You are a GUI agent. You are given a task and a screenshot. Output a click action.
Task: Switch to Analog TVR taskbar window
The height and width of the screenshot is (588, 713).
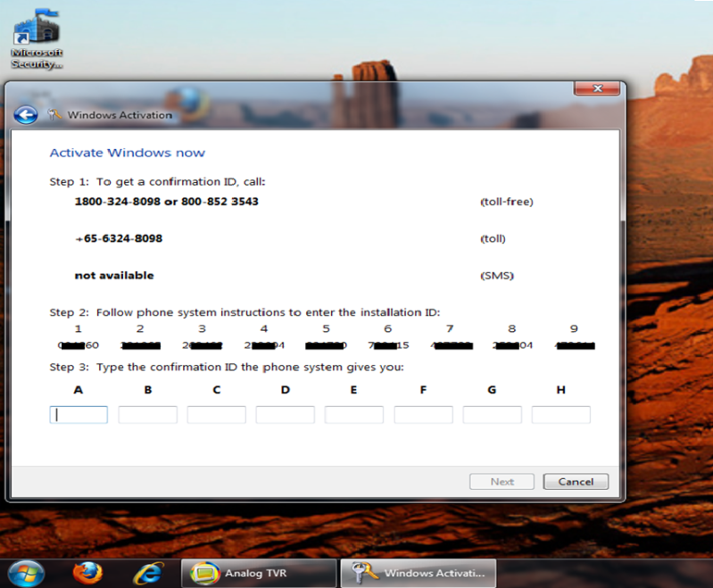coord(258,573)
